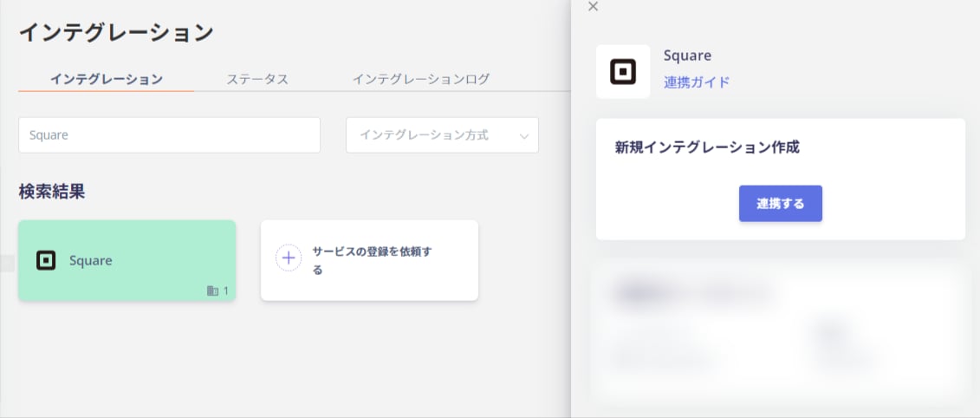Click the 新規インテグレーション作成 heading
Viewport: 980px width, 418px height.
tap(707, 147)
